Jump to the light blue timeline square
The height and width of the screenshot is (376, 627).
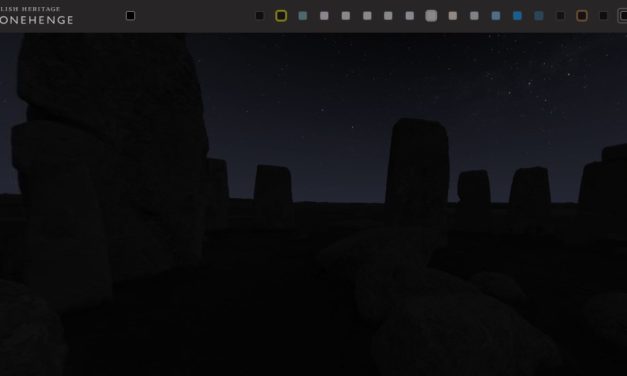tap(496, 16)
